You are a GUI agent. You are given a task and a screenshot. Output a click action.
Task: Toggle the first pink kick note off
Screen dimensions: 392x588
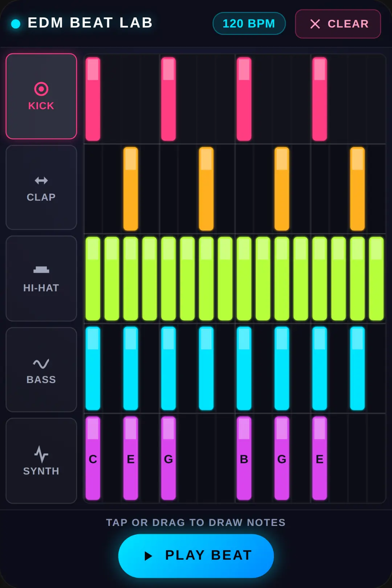click(x=93, y=99)
